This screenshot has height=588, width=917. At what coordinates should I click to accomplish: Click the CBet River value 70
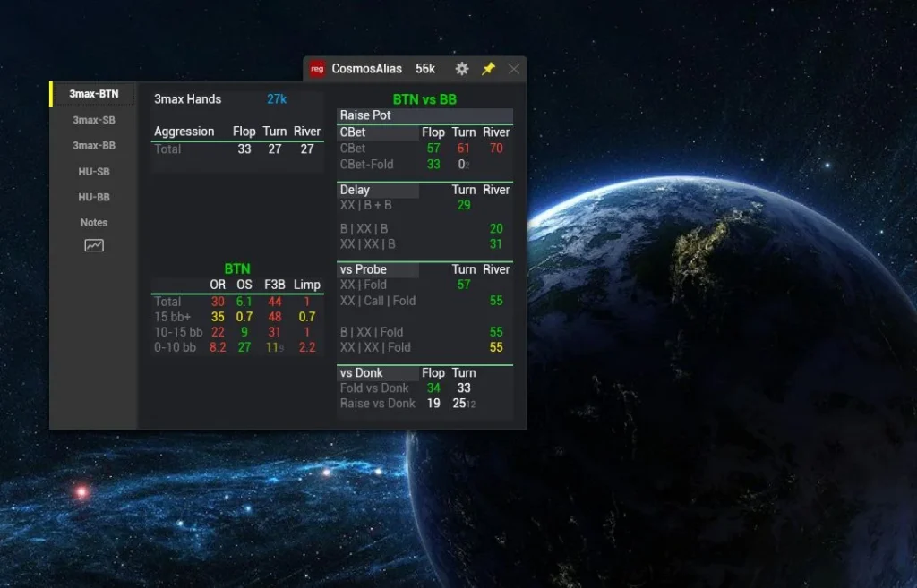point(496,149)
